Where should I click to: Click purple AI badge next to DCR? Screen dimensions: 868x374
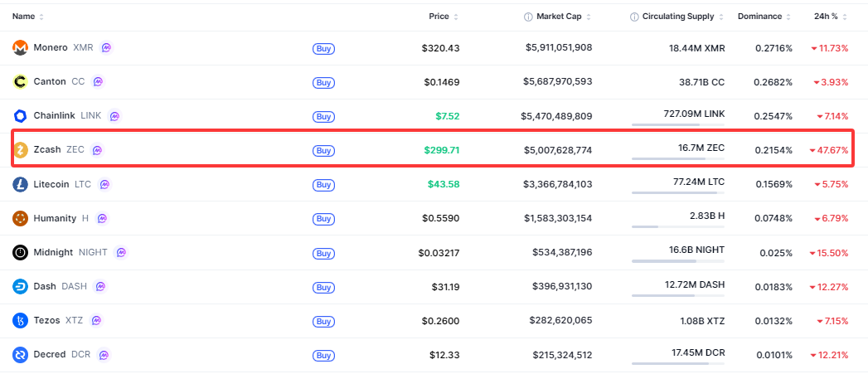click(x=104, y=355)
